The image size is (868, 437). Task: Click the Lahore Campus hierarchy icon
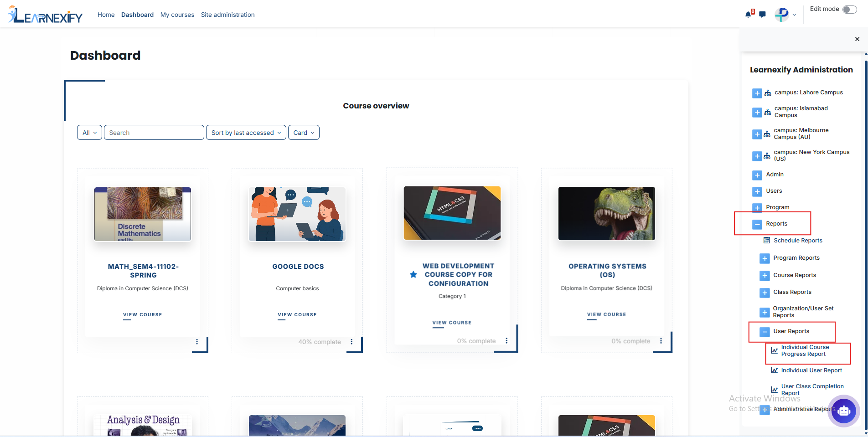(x=768, y=93)
